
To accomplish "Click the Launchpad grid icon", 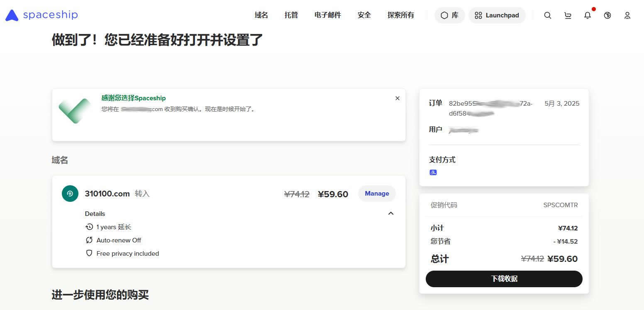I will click(x=478, y=15).
